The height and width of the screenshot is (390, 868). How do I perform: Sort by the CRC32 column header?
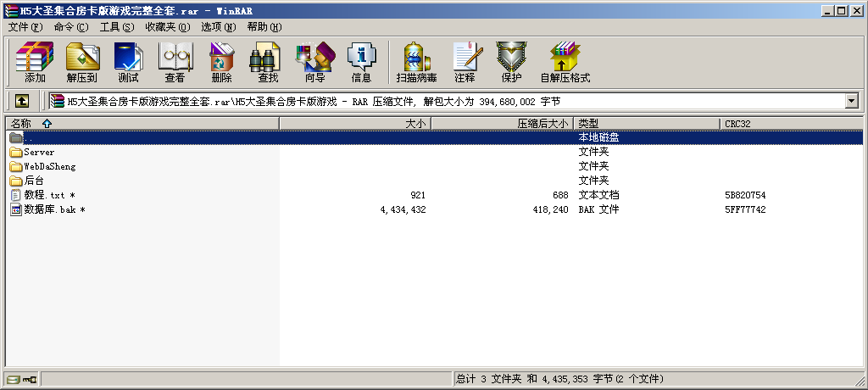pos(737,124)
